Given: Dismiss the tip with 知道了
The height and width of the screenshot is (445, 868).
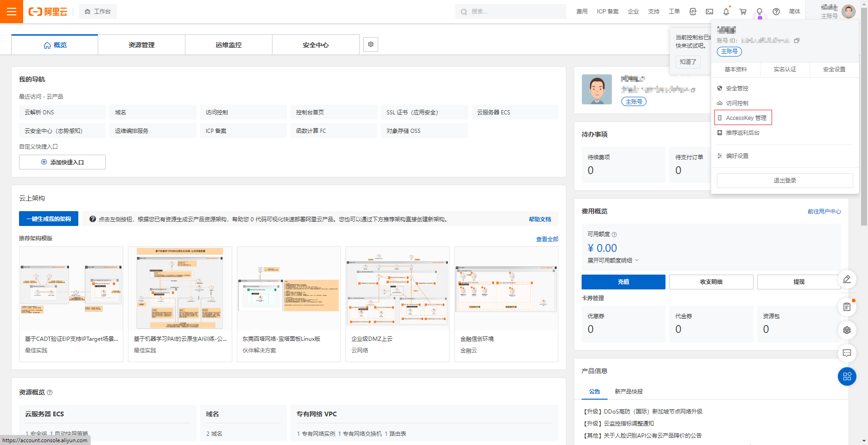Looking at the screenshot, I should [x=688, y=62].
